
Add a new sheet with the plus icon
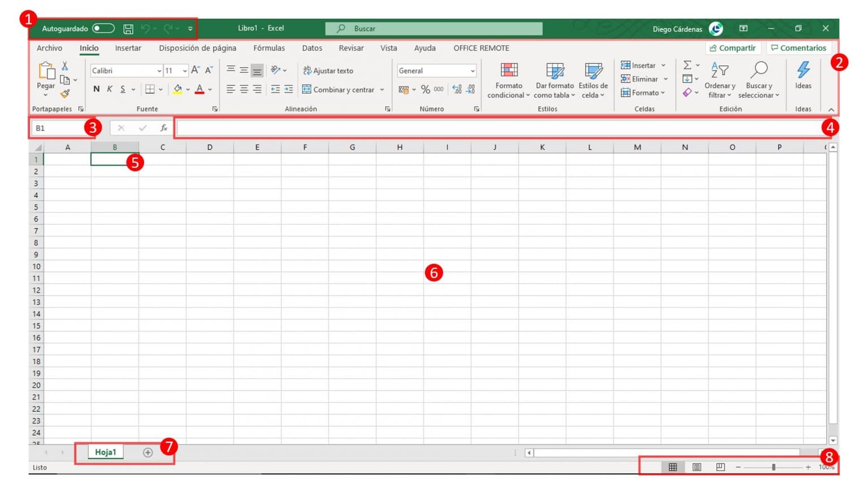[147, 452]
